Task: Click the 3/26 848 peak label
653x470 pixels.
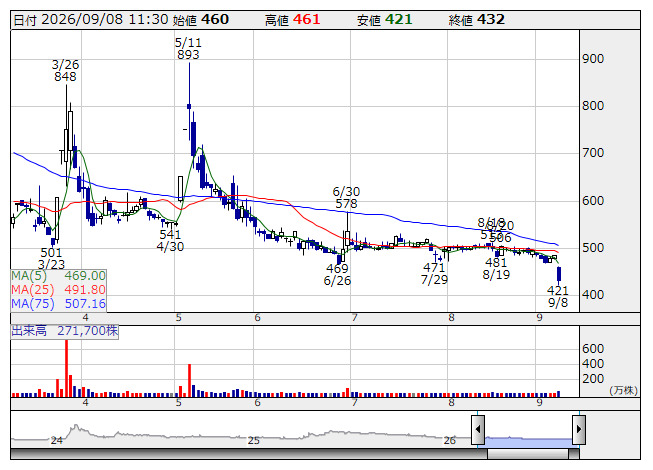Action: [x=65, y=70]
